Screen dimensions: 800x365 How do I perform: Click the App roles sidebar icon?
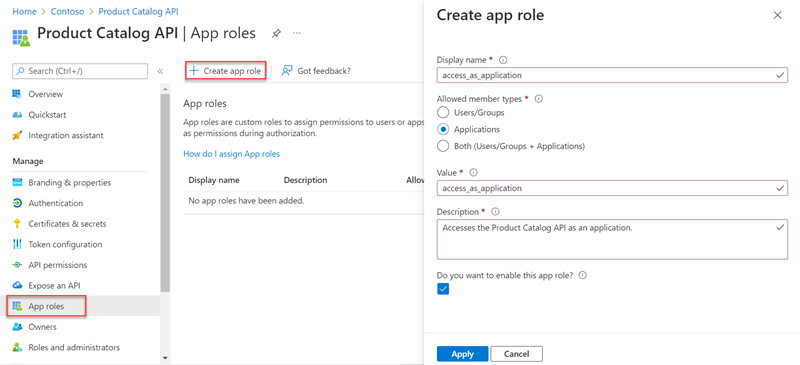pyautogui.click(x=17, y=306)
